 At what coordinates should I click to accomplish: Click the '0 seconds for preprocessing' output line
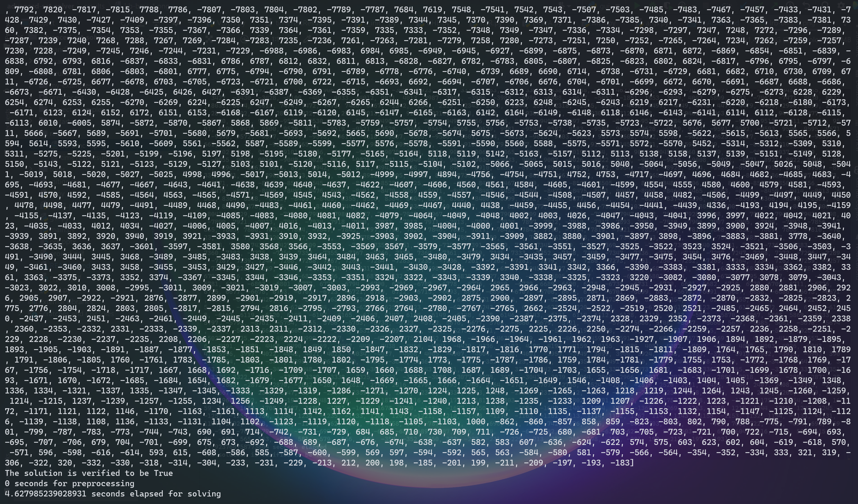[x=69, y=483]
